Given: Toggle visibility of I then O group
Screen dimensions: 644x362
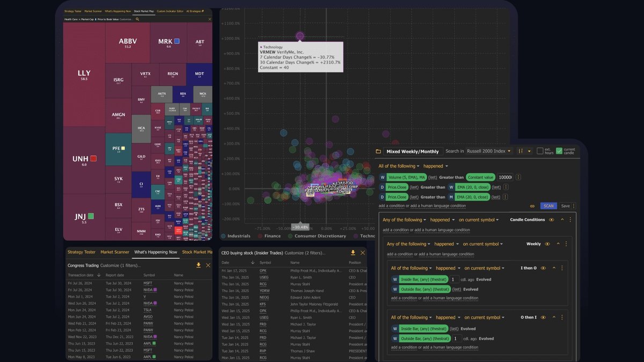Looking at the screenshot, I should point(543,268).
